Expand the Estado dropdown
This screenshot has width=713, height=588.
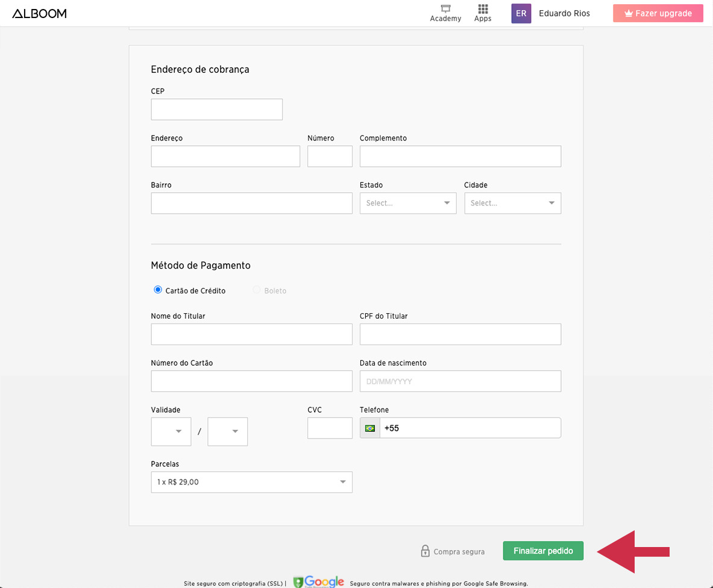click(x=408, y=203)
